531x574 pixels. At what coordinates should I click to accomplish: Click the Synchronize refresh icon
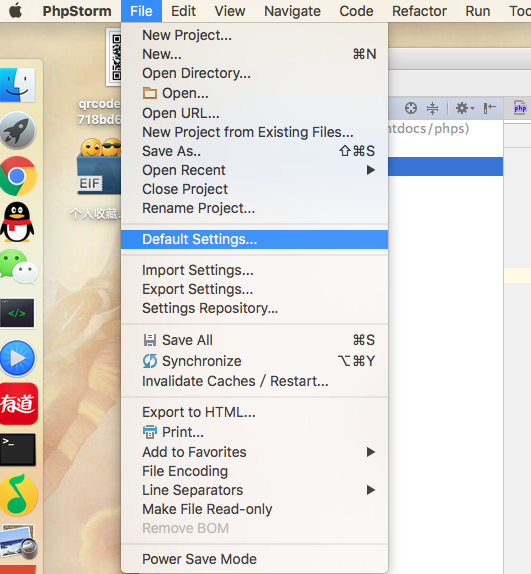tap(150, 361)
